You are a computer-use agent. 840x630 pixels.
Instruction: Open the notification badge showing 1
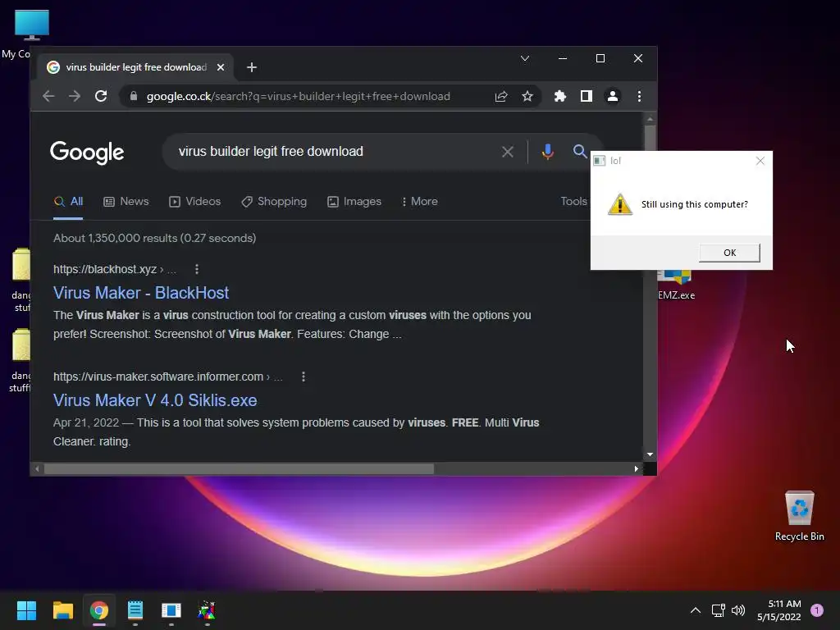click(x=817, y=610)
